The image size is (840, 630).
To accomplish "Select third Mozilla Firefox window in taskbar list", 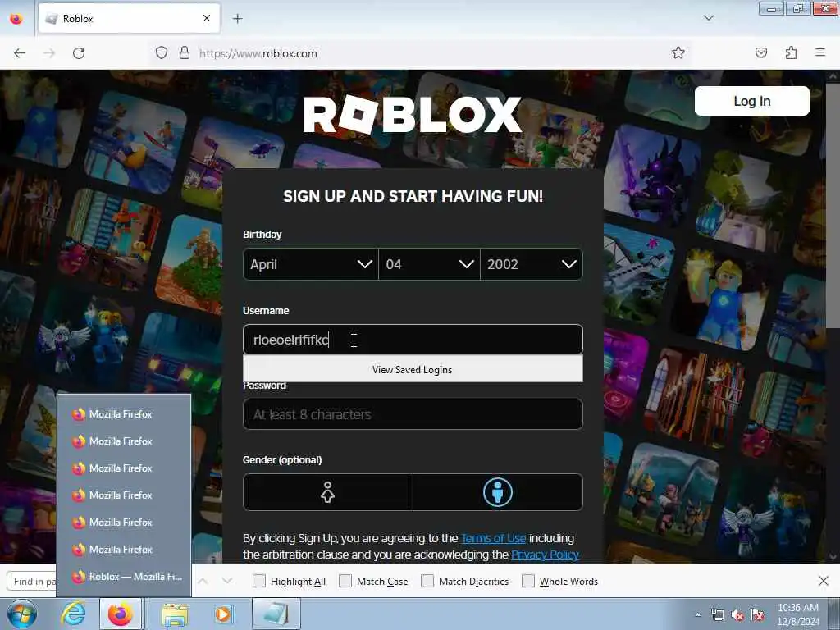I will (124, 468).
